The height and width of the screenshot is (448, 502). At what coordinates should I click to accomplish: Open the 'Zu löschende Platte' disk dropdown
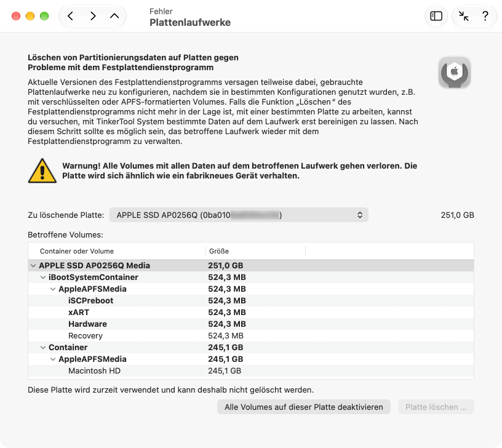[x=239, y=215]
